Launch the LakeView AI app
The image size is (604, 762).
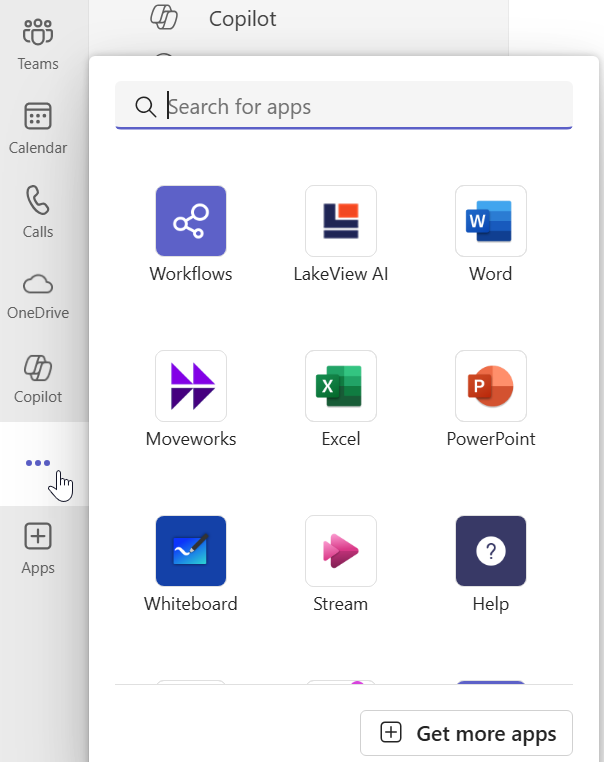[x=341, y=234]
